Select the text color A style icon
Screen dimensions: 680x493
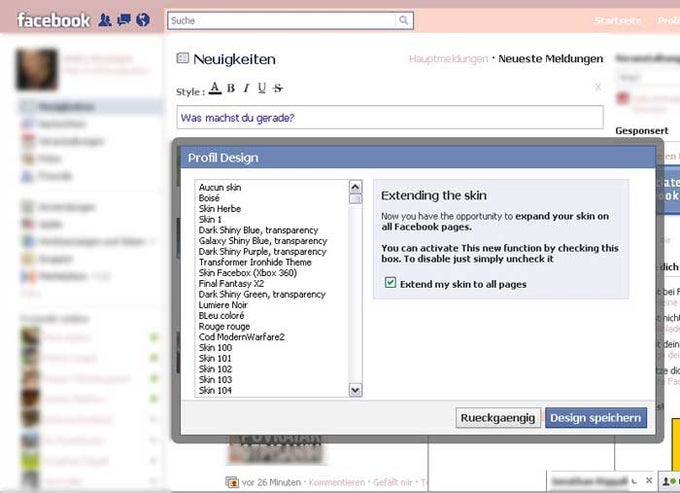click(215, 88)
